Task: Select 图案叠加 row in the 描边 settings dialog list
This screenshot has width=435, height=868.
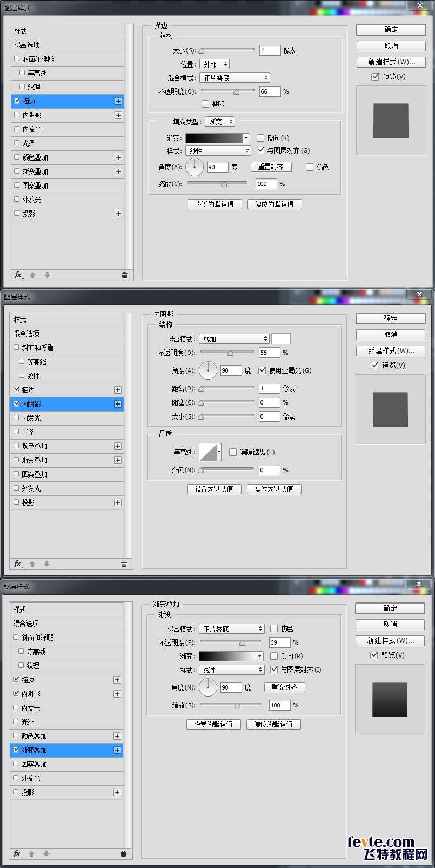Action: point(68,185)
